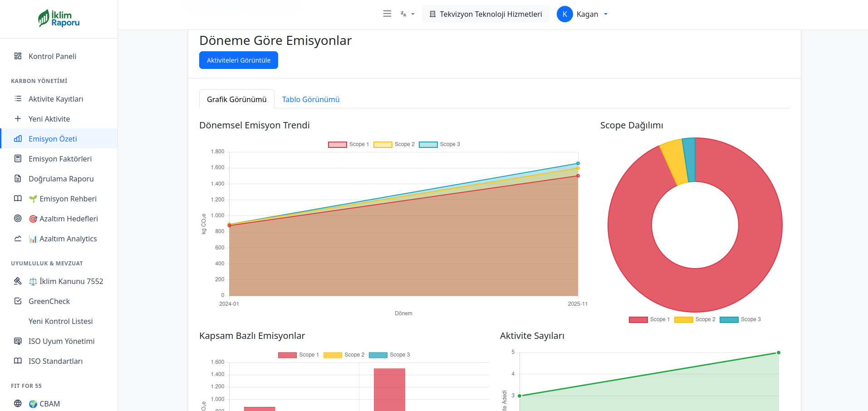The height and width of the screenshot is (411, 868).
Task: Click the Emisyon Rehberi seedling icon
Action: click(x=32, y=198)
